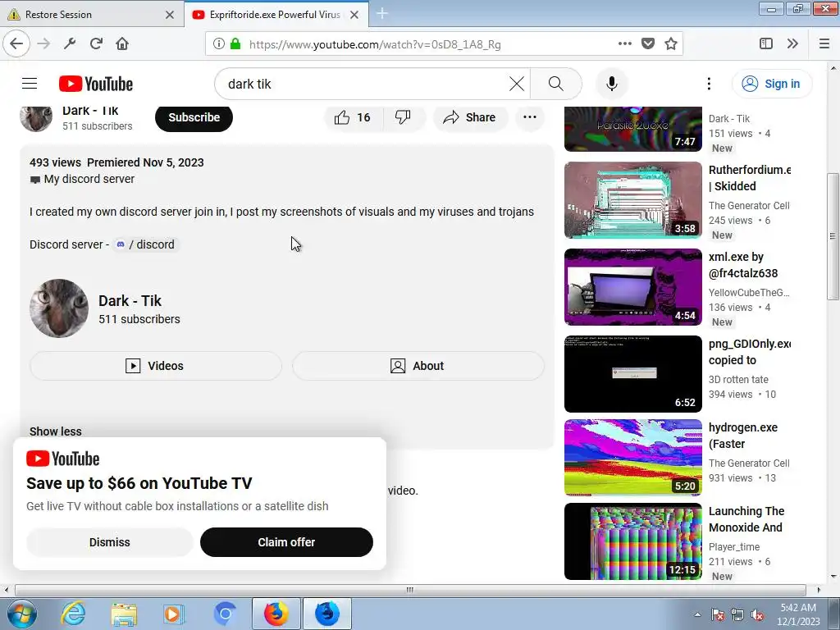
Task: Claim the YouTube TV offer
Action: [x=286, y=542]
